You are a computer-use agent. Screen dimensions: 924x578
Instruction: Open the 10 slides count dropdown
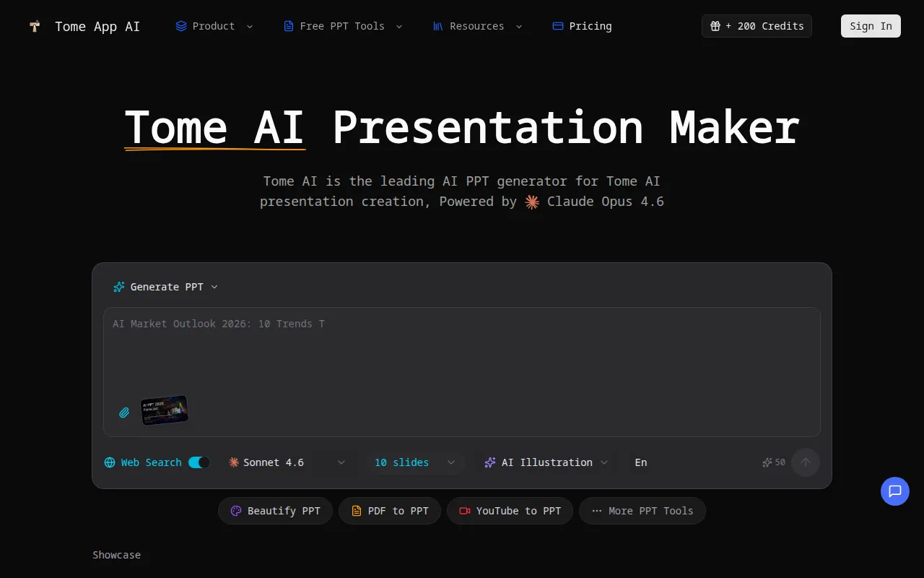click(450, 462)
